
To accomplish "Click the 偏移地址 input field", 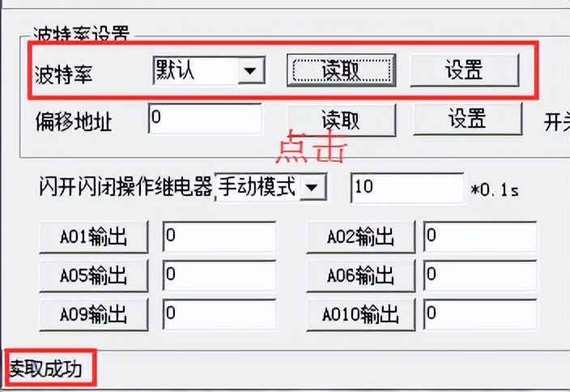I will point(205,118).
